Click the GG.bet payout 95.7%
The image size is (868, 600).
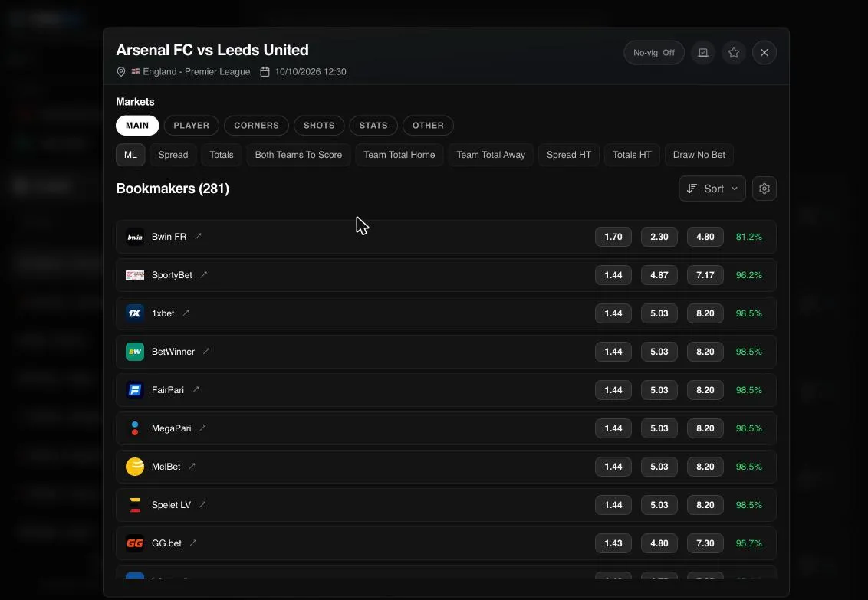[x=749, y=543]
